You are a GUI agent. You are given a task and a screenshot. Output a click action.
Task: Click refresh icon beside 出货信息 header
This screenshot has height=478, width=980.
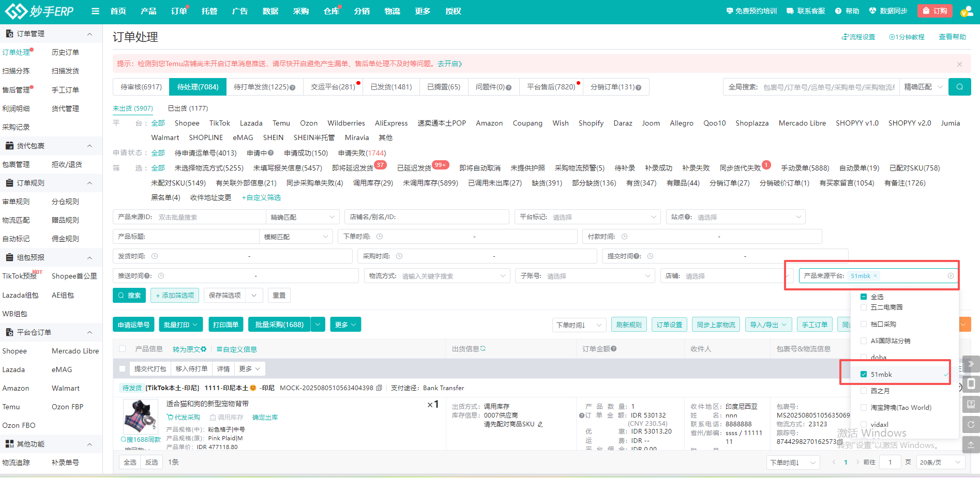[x=483, y=349]
